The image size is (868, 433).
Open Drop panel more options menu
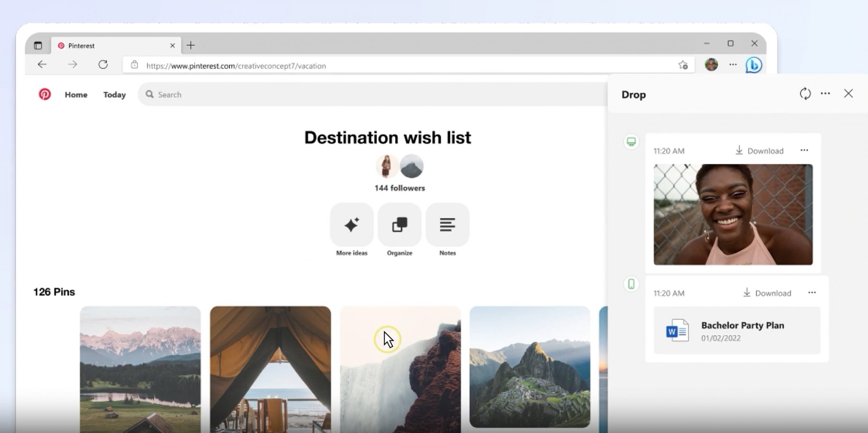click(825, 94)
